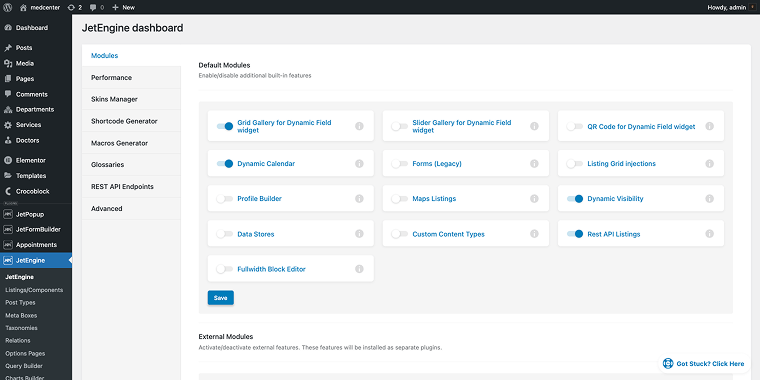Click the Pages icon in sidebar
Image resolution: width=760 pixels, height=380 pixels.
point(8,79)
